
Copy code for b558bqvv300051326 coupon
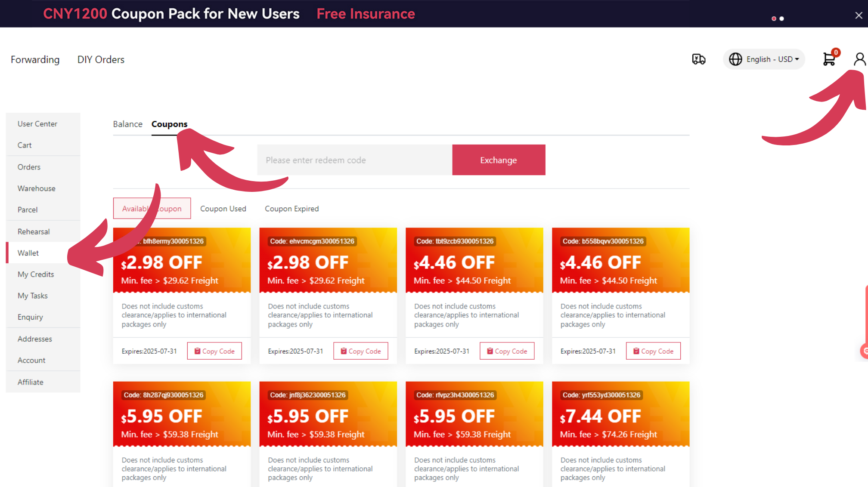tap(653, 351)
